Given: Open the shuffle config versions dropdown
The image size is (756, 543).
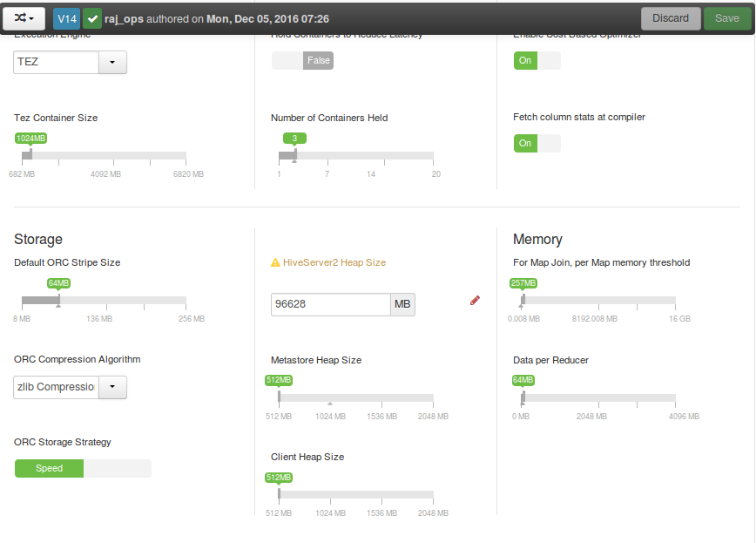Looking at the screenshot, I should (x=24, y=18).
